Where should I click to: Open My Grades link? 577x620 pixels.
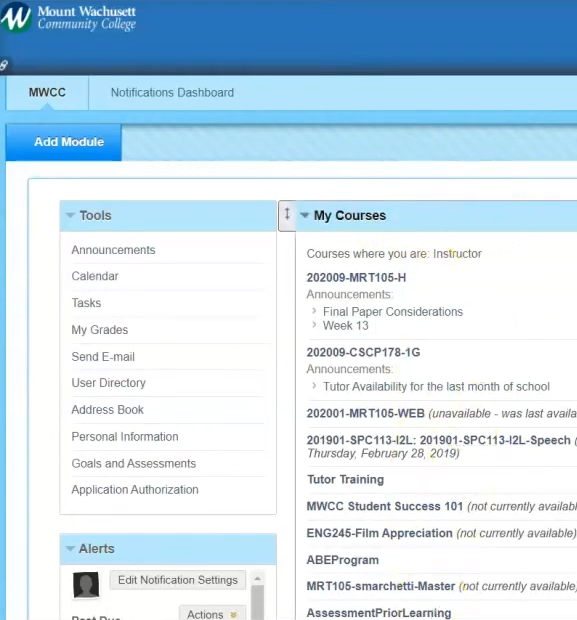point(100,330)
